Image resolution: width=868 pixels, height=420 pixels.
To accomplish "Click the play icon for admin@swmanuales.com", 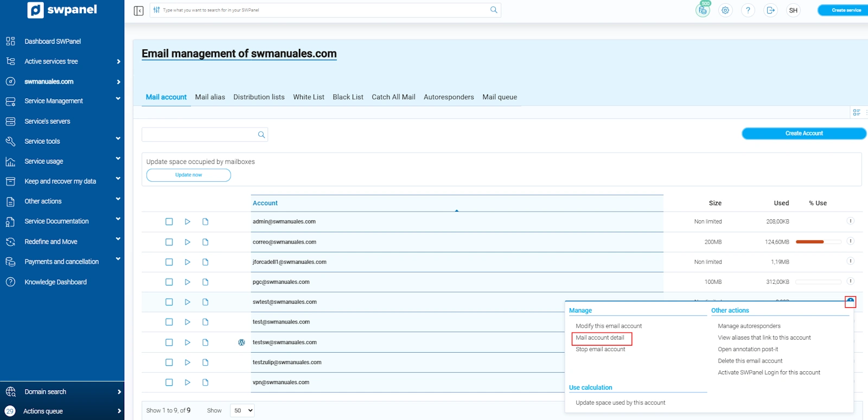I will click(x=187, y=222).
